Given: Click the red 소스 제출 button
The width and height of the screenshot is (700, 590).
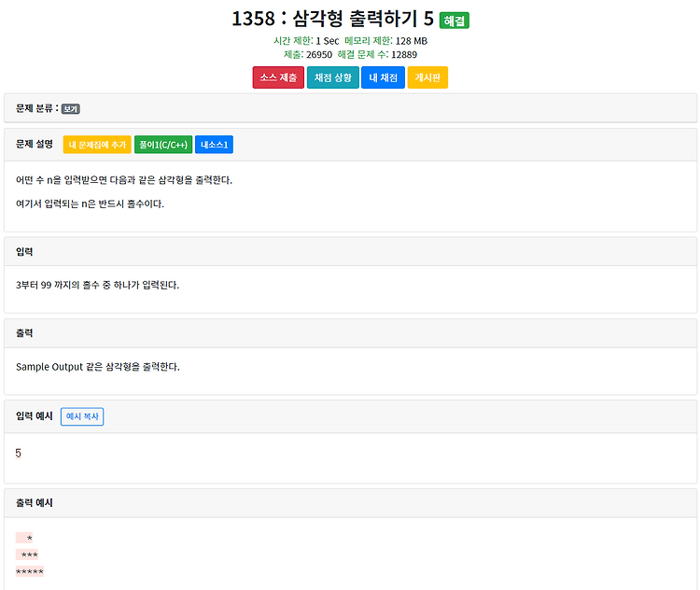Looking at the screenshot, I should coord(278,77).
